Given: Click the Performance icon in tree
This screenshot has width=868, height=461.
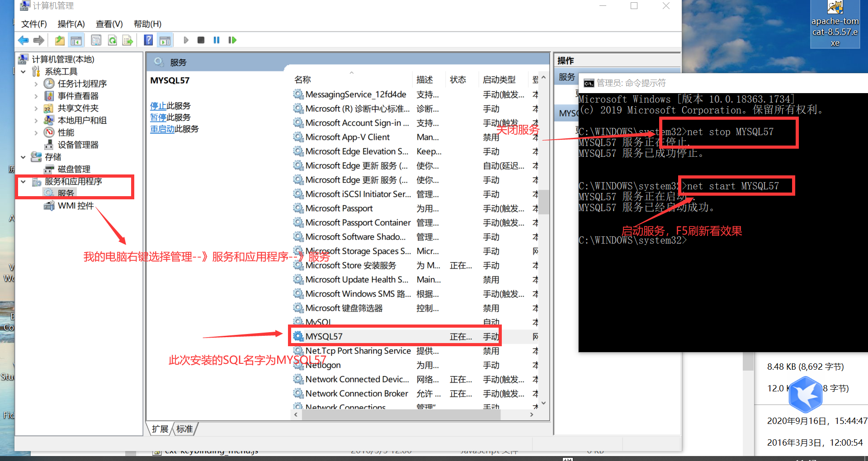Looking at the screenshot, I should (x=49, y=132).
